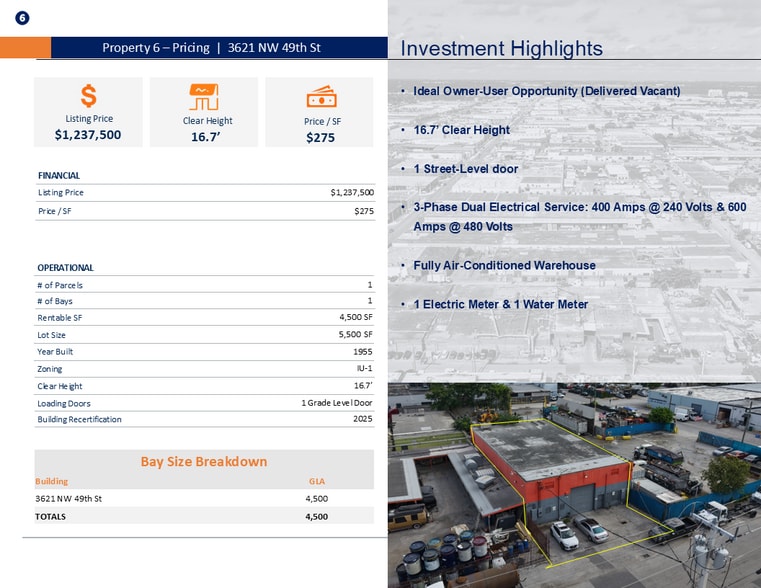Click the GLA column header
Screen dimensions: 761x588
point(317,481)
